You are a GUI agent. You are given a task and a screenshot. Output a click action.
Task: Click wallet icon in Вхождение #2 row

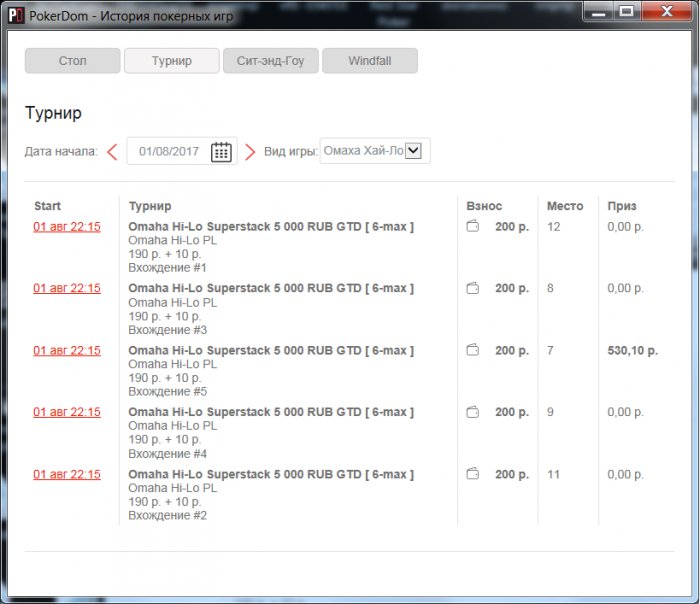[x=473, y=474]
